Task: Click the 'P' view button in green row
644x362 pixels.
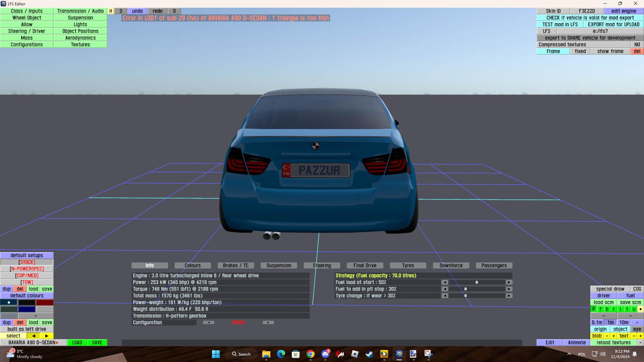Action: (x=594, y=309)
